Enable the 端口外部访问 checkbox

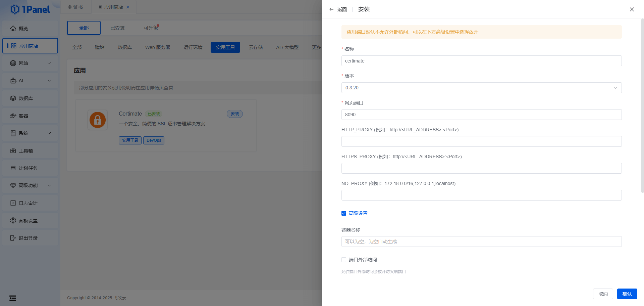[x=344, y=260]
